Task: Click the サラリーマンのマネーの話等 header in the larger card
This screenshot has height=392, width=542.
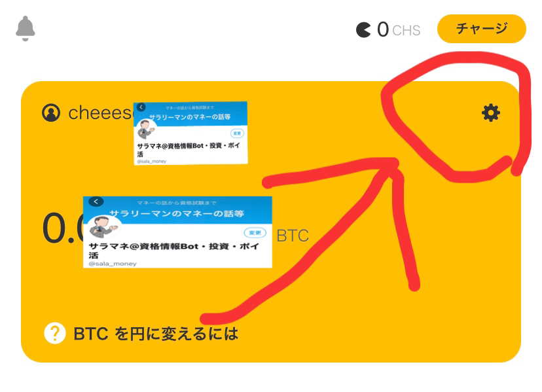Action: [x=177, y=213]
